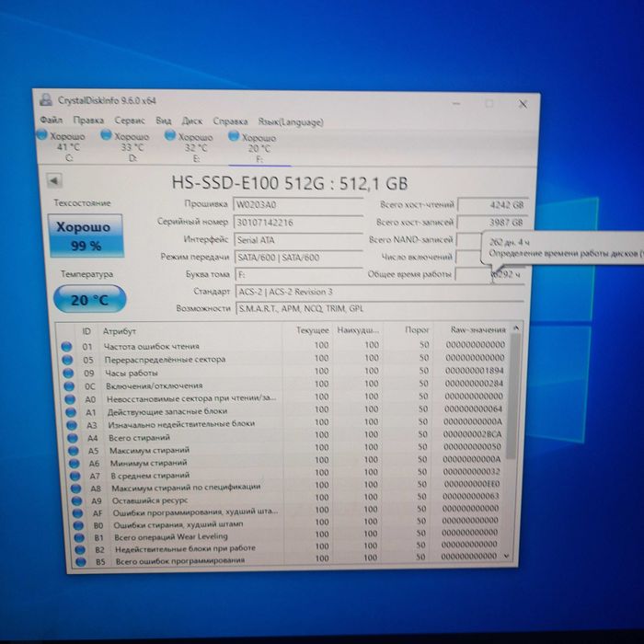Click the ID column header

point(86,331)
